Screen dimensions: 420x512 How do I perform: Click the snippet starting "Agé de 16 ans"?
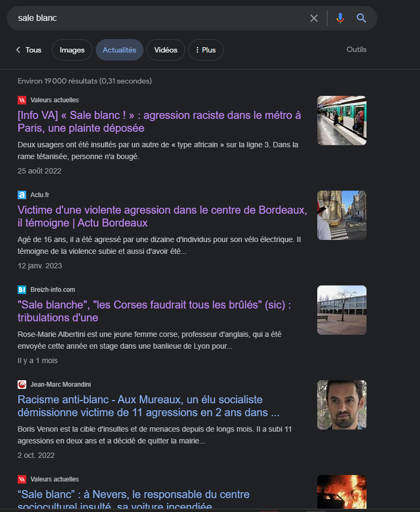pos(159,245)
